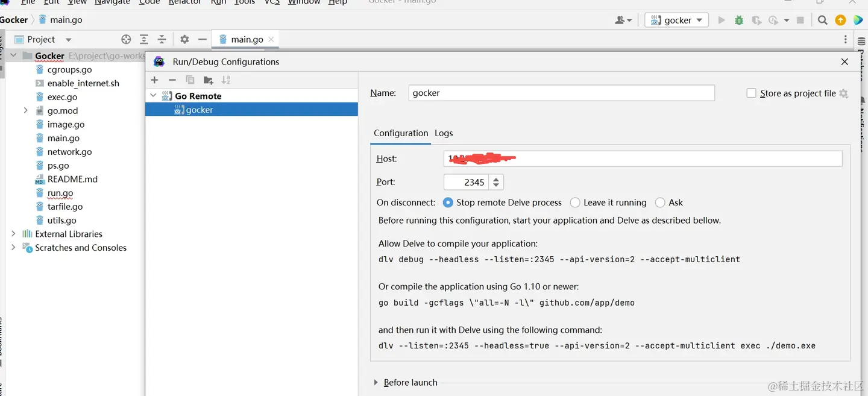This screenshot has height=396, width=868.
Task: Open Search Everywhere magnifier icon
Action: coord(823,20)
